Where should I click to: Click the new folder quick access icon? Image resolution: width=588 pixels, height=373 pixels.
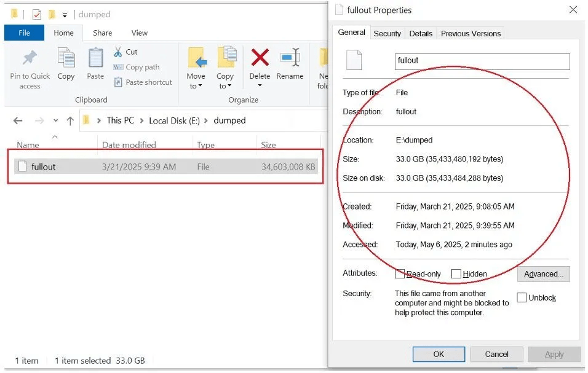pos(52,15)
